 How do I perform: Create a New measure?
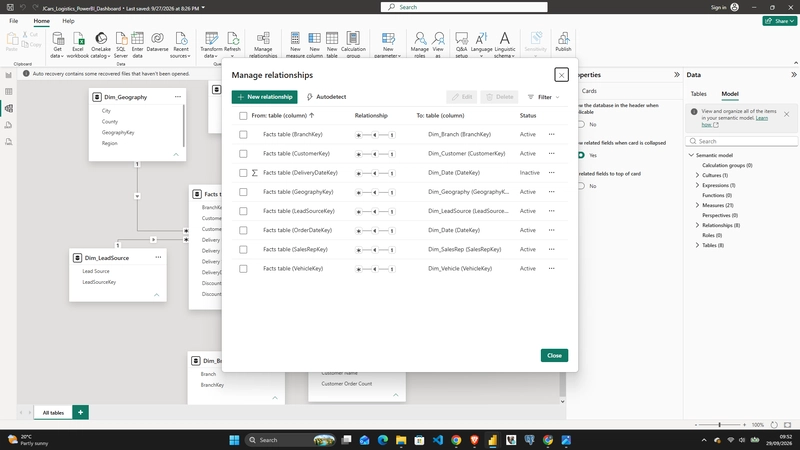[295, 44]
